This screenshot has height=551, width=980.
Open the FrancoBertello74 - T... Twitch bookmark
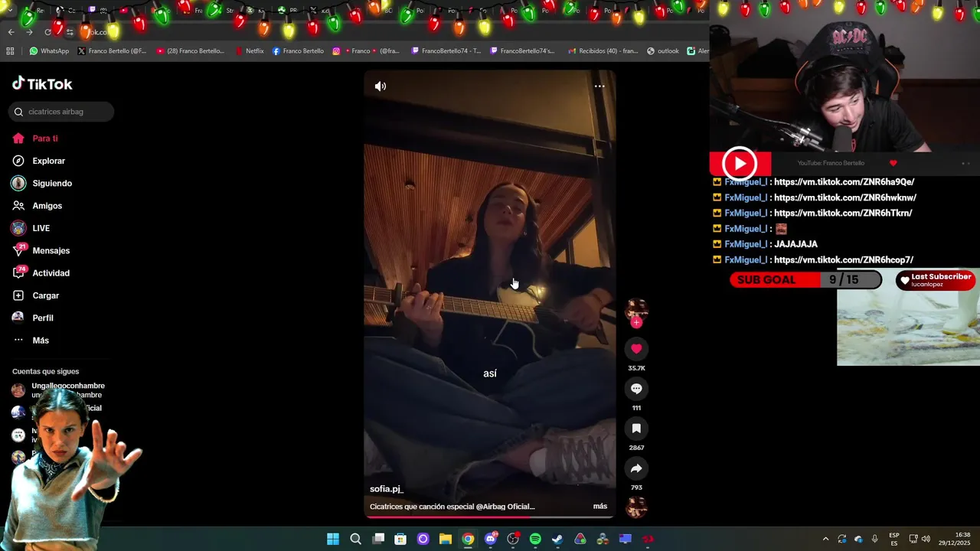[446, 51]
